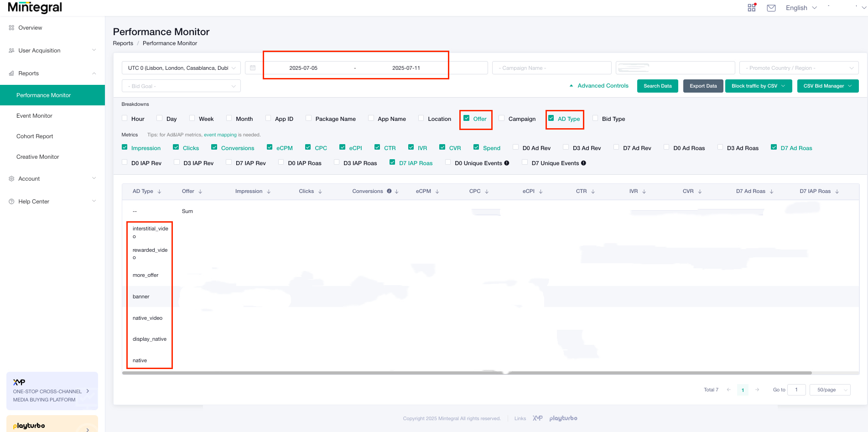868x432 pixels.
Task: Sort by eCPI column arrow
Action: pyautogui.click(x=541, y=192)
